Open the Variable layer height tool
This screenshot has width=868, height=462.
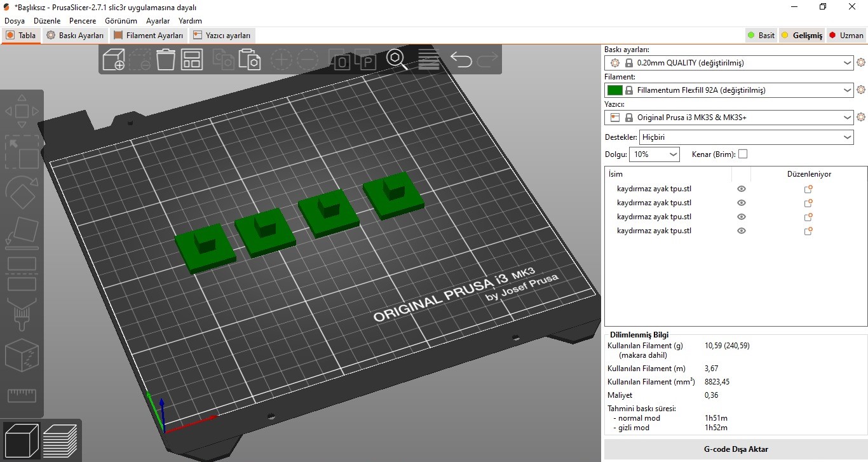[430, 59]
